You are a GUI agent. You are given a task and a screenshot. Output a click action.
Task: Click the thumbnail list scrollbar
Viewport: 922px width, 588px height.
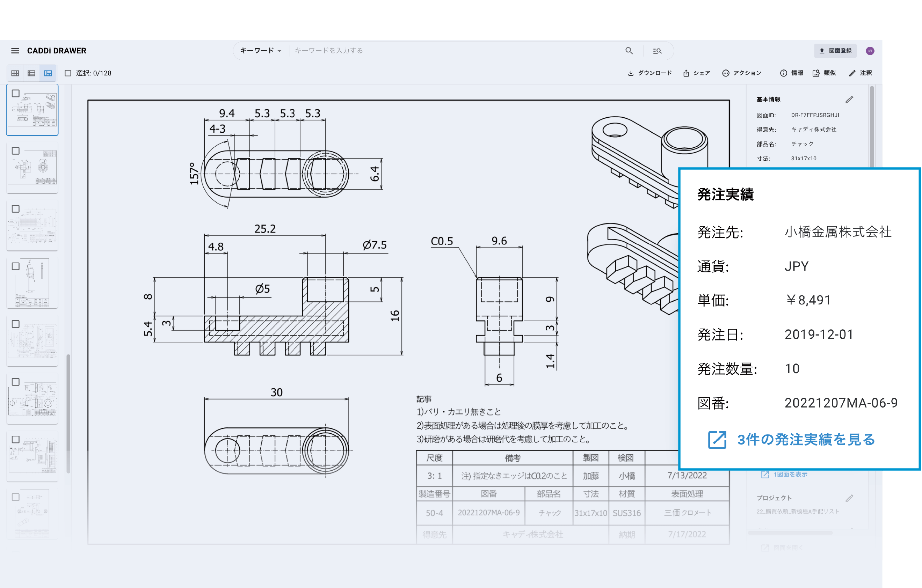coord(68,414)
